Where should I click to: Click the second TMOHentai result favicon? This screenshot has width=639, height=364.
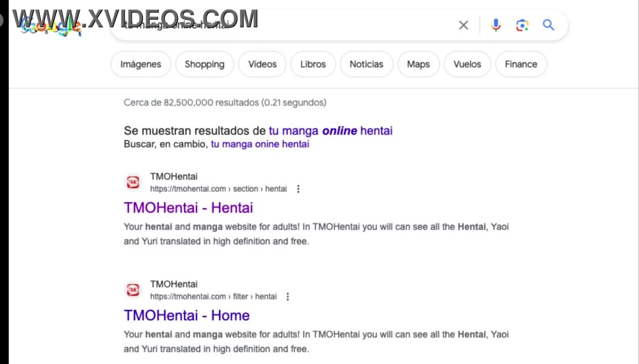pos(133,290)
